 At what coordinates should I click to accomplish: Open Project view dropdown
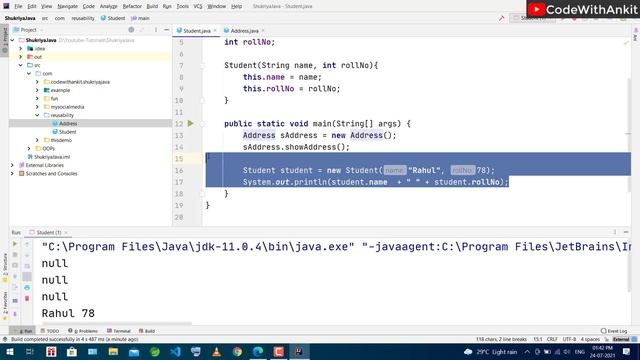pos(28,30)
